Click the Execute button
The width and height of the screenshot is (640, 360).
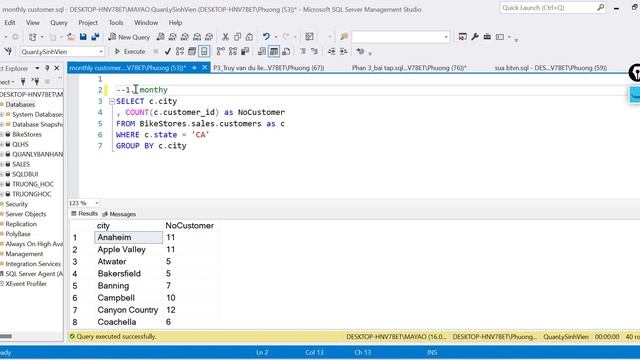click(130, 51)
